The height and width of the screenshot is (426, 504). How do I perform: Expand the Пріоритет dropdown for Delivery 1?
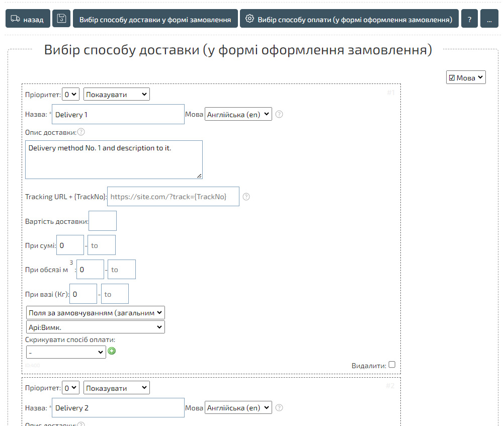(70, 95)
